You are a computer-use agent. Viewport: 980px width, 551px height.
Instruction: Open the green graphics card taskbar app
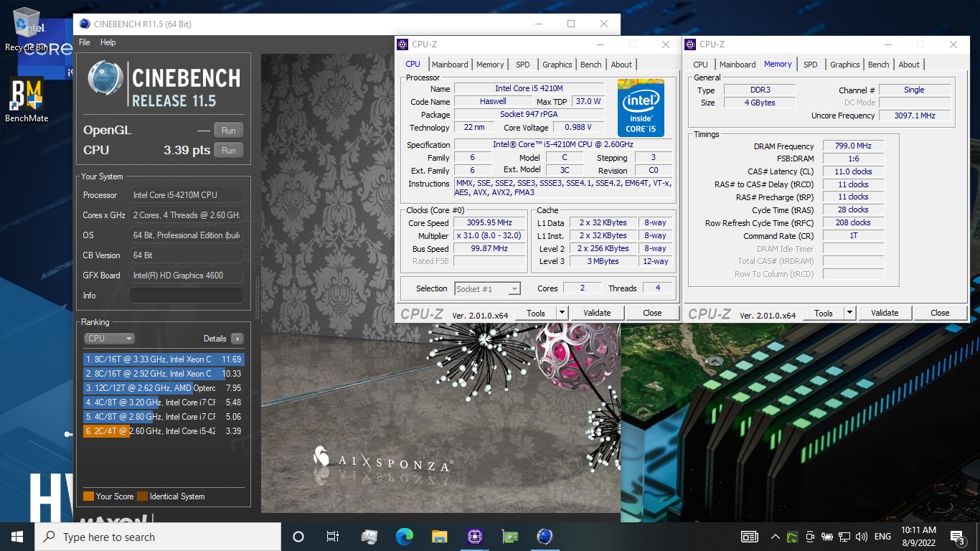(509, 537)
